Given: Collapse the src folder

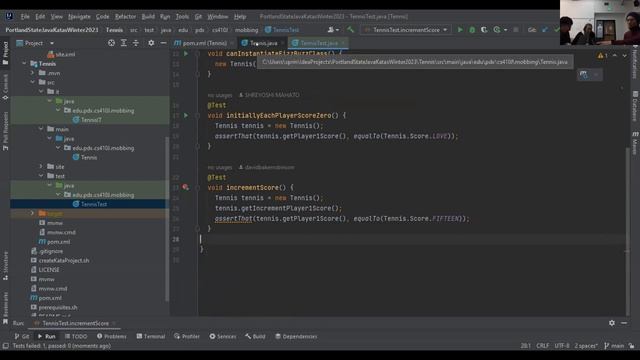Looking at the screenshot, I should (33, 82).
